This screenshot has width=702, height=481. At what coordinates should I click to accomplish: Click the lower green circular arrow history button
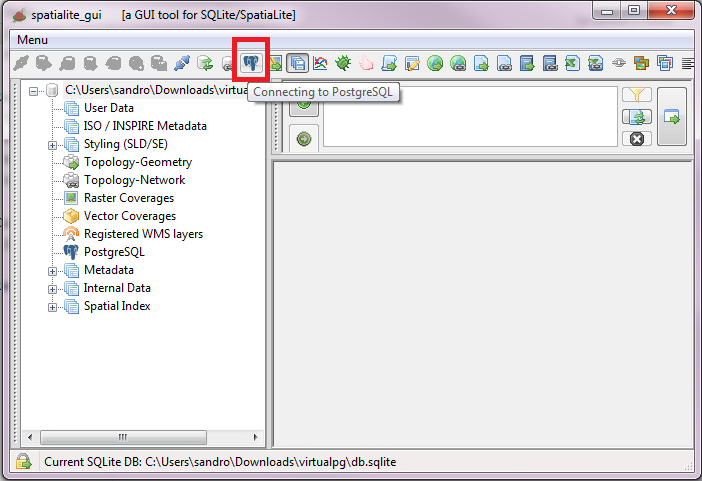click(x=304, y=139)
